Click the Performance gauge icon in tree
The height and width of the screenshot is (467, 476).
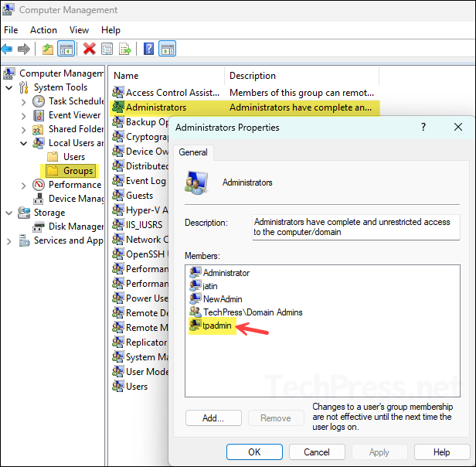[x=39, y=185]
